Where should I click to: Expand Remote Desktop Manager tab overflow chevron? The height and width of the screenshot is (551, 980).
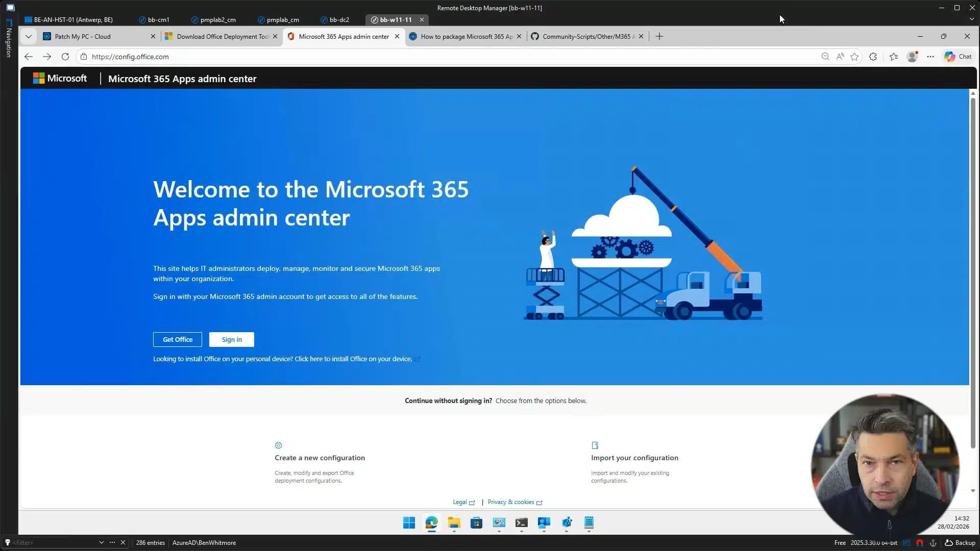click(x=971, y=19)
